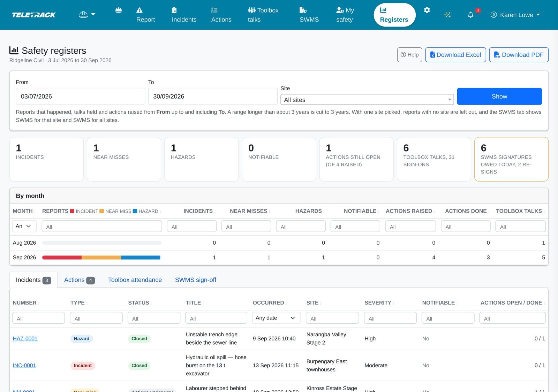The height and width of the screenshot is (392, 558).
Task: Focus the Number filter box in incidents table
Action: [x=39, y=318]
